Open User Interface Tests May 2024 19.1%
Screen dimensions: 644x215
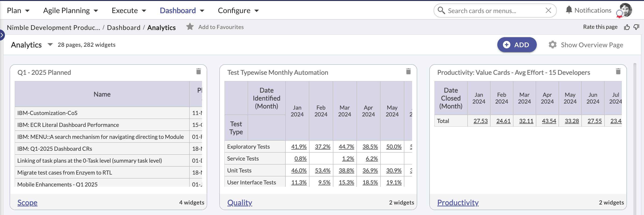click(x=394, y=183)
